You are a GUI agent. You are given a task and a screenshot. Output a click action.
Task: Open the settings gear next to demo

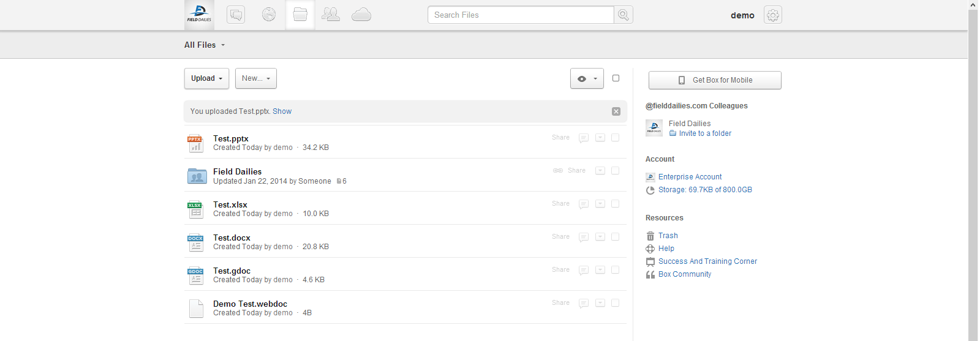click(x=773, y=15)
